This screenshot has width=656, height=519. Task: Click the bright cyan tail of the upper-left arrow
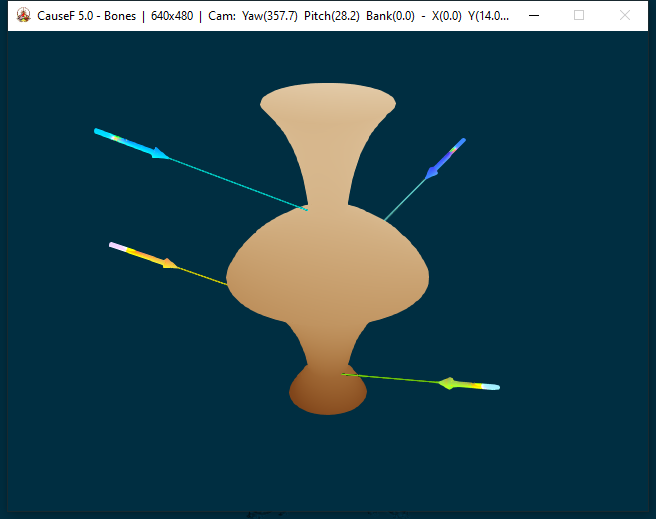pos(105,134)
